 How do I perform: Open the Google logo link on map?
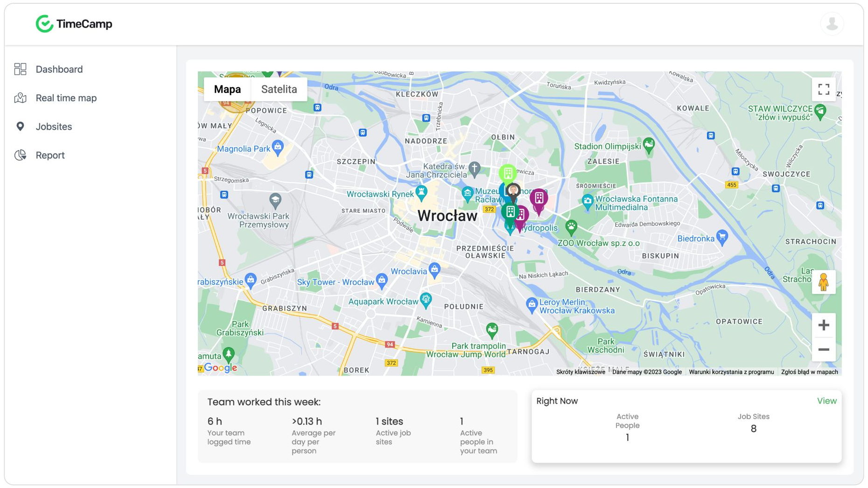pos(221,368)
